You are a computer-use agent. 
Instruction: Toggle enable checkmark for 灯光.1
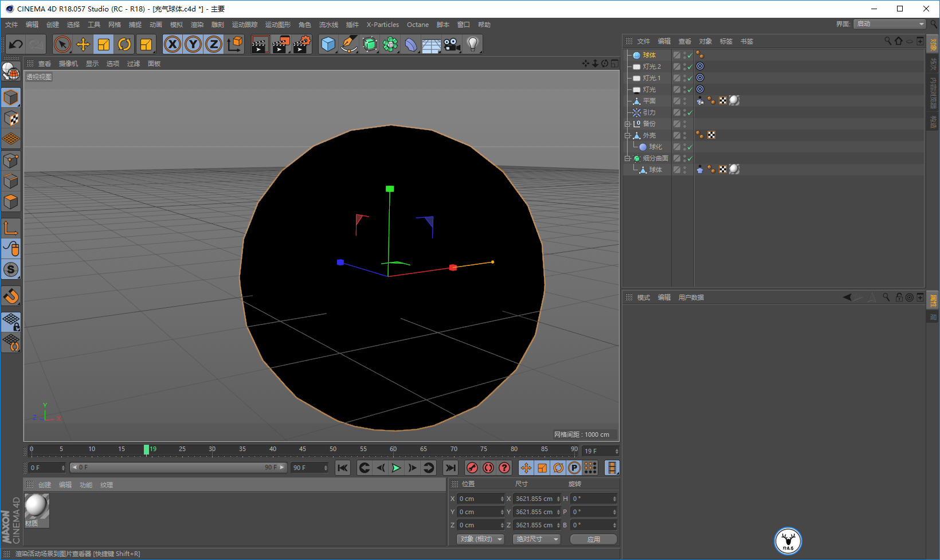pyautogui.click(x=690, y=78)
